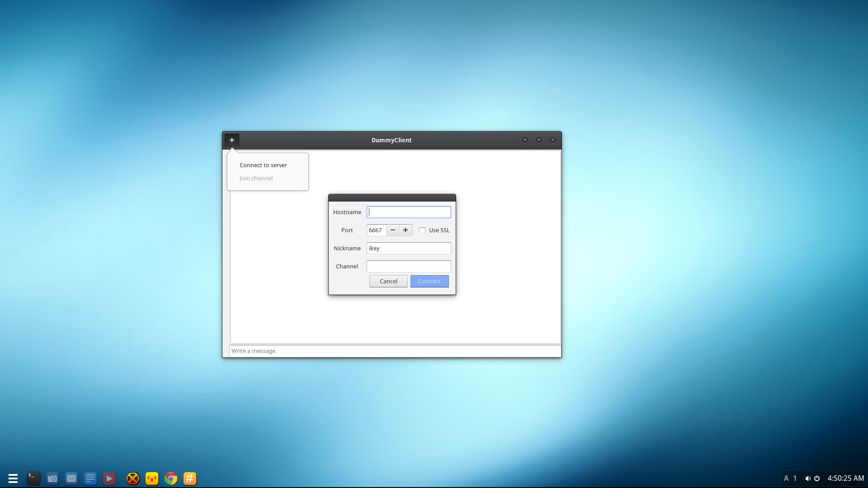Click the volume speaker tray icon
This screenshot has width=868, height=488.
[808, 478]
